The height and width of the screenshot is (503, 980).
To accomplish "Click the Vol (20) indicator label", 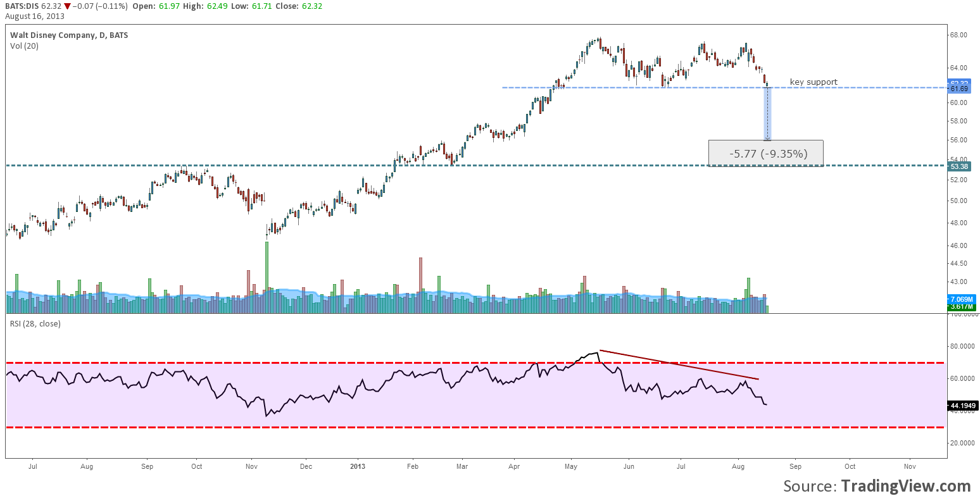I will (24, 46).
